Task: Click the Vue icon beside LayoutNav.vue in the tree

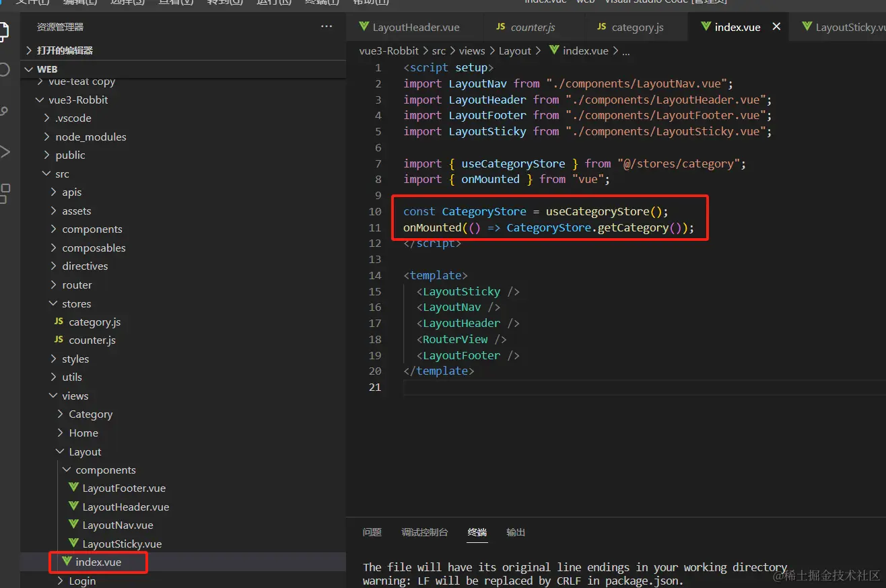Action: click(74, 525)
